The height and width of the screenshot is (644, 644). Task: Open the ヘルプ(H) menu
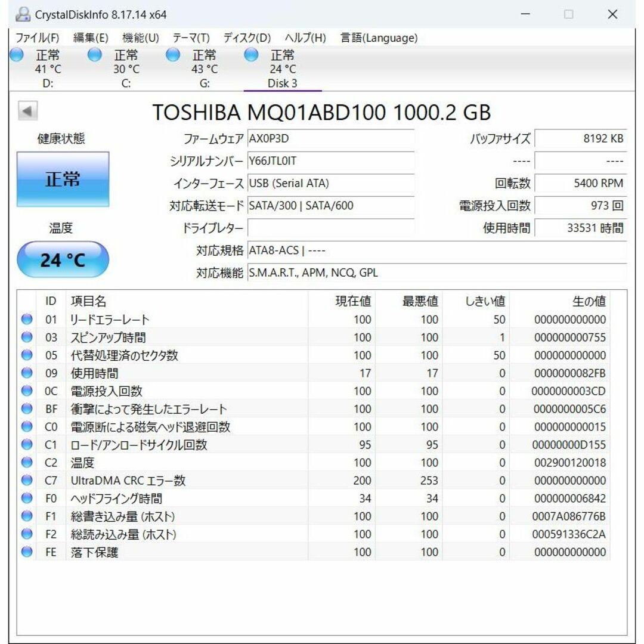tap(305, 38)
